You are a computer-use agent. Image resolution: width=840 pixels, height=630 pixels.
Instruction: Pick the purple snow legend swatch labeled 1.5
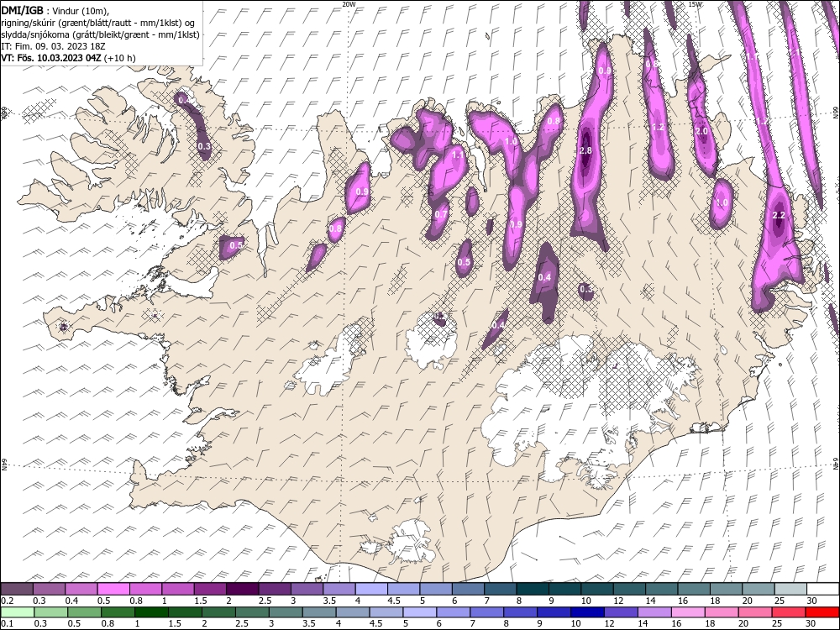pyautogui.click(x=210, y=590)
